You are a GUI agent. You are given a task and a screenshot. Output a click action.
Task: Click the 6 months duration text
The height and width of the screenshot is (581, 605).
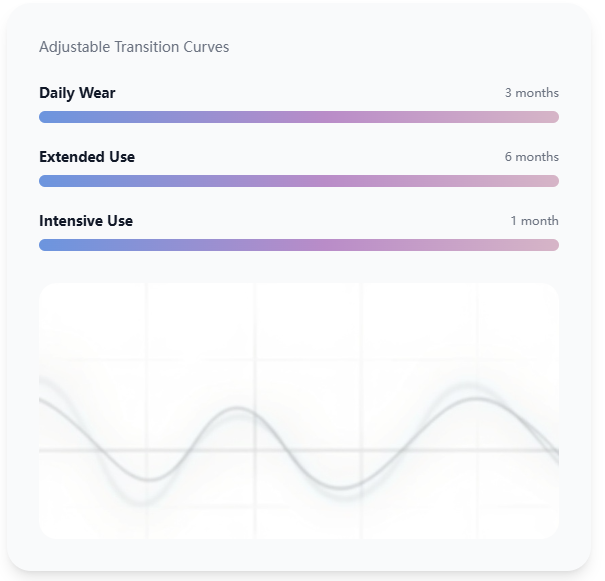[x=531, y=157]
